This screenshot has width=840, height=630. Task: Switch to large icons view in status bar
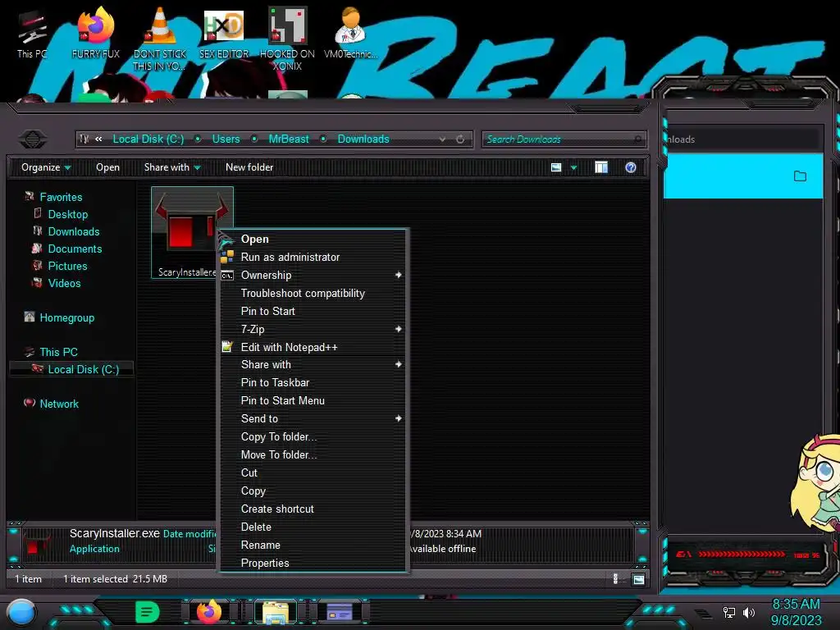[638, 579]
